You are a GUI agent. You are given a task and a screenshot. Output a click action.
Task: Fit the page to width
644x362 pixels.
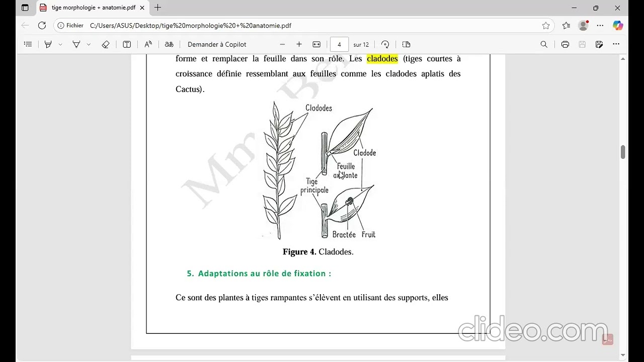(x=316, y=44)
